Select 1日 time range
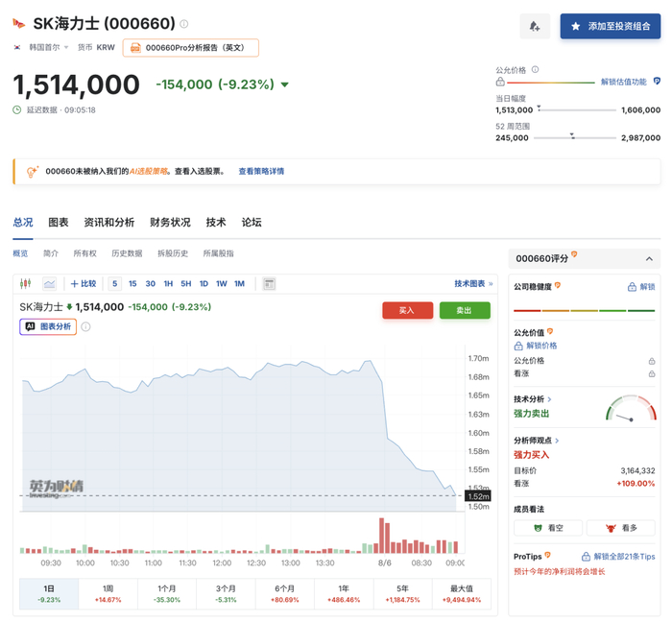672x622 pixels. [x=49, y=594]
